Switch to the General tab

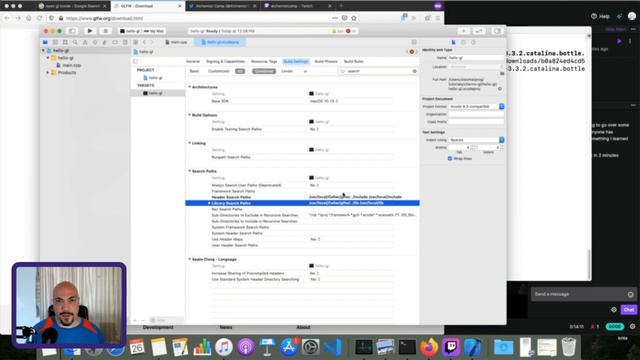point(193,62)
